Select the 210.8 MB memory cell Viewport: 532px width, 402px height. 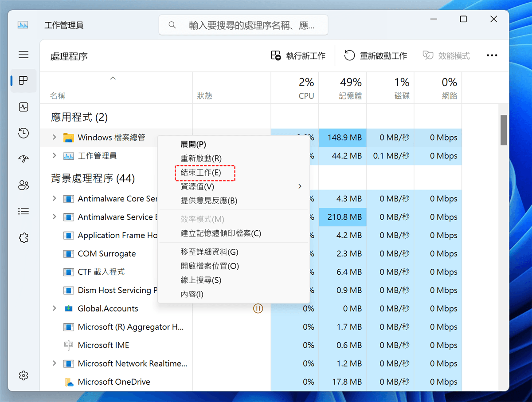pyautogui.click(x=343, y=217)
